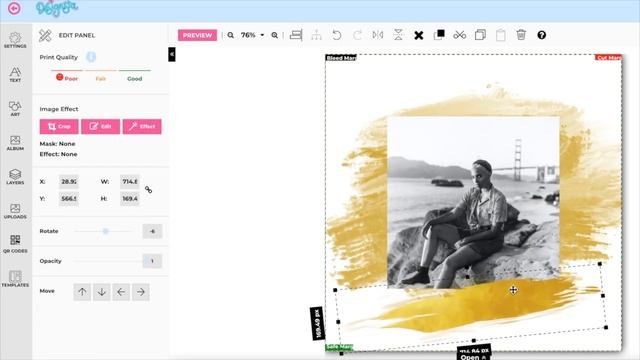
Task: Click the Opacity value field
Action: point(152,261)
